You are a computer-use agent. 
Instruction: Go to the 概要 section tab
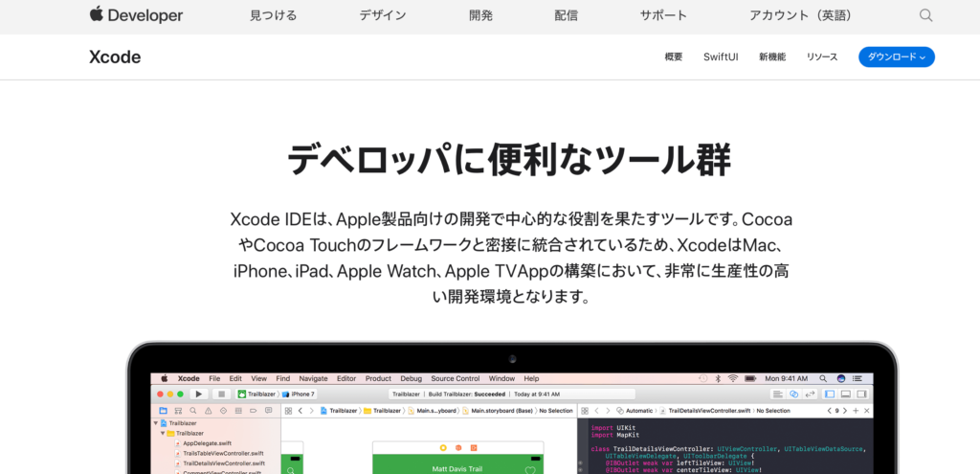click(674, 56)
